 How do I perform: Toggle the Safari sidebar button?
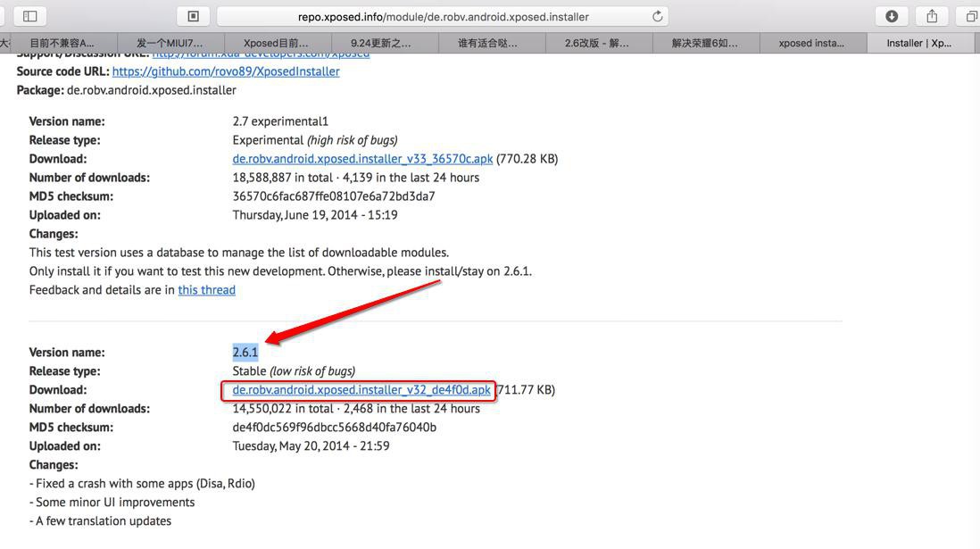[x=29, y=16]
